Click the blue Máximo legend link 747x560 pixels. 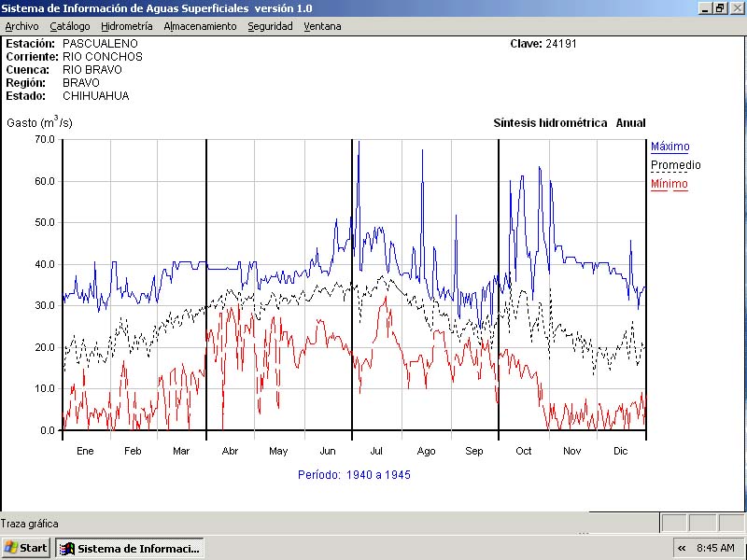coord(669,147)
